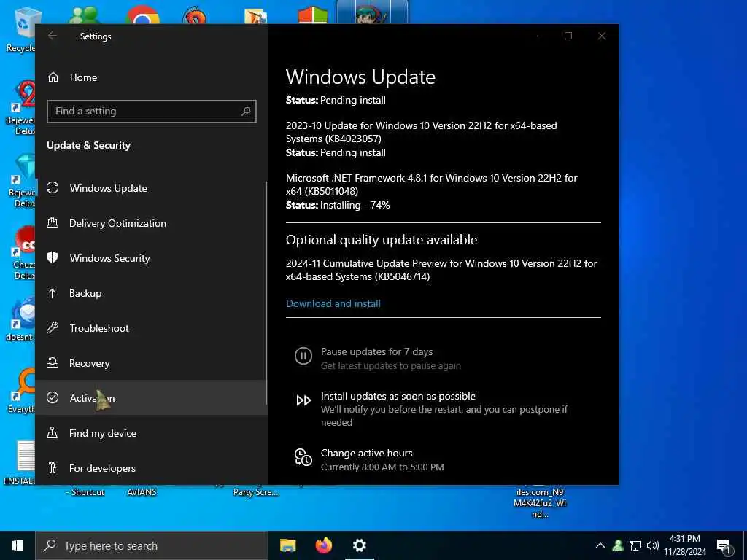Open Troubleshoot settings
The height and width of the screenshot is (560, 747).
pos(152,328)
